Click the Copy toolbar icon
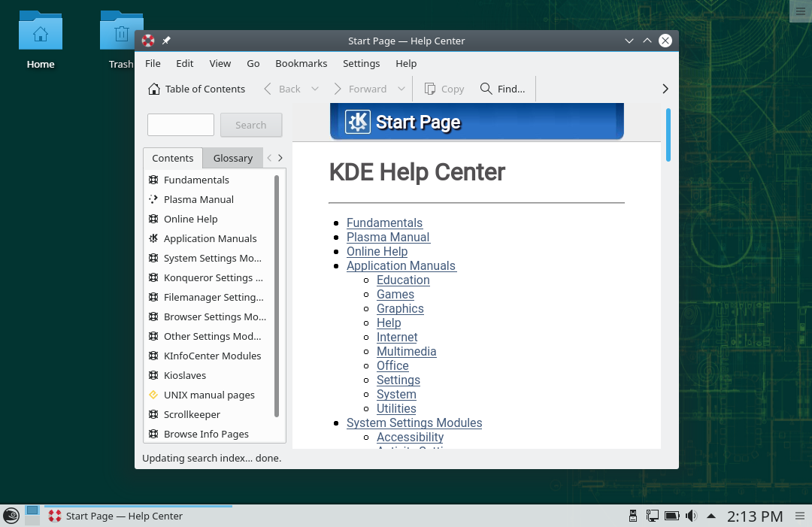Viewport: 812px width, 527px height. pos(429,89)
